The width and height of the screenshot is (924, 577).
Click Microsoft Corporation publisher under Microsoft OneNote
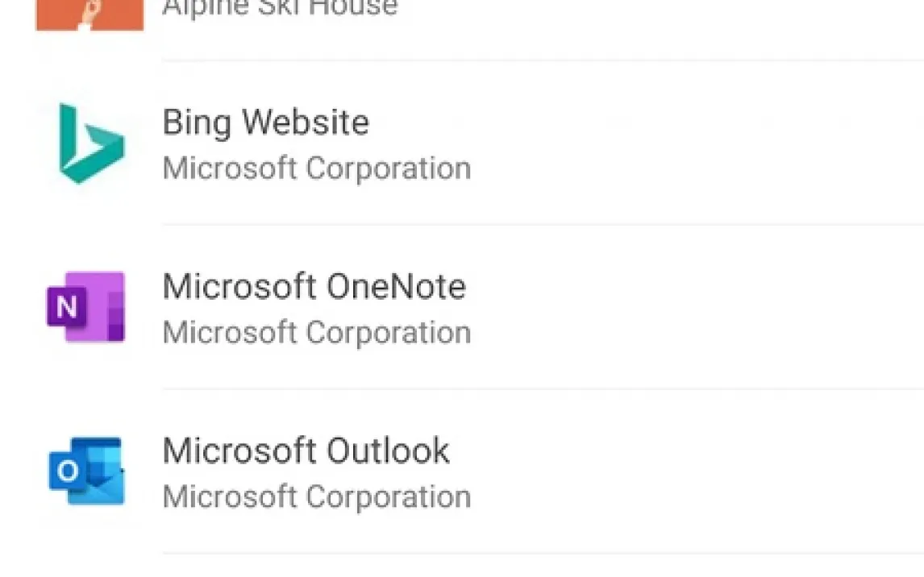(316, 332)
